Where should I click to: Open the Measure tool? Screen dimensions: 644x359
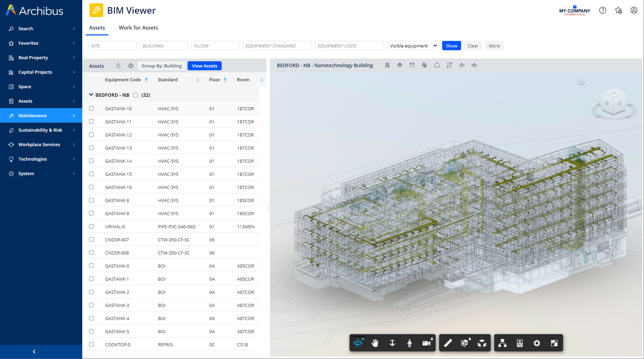pos(447,343)
